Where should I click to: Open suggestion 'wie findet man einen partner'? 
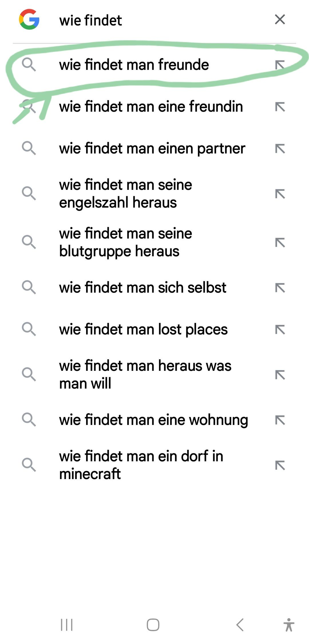[x=152, y=148]
